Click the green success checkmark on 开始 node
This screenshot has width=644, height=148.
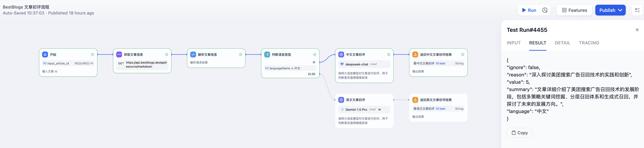[x=93, y=54]
